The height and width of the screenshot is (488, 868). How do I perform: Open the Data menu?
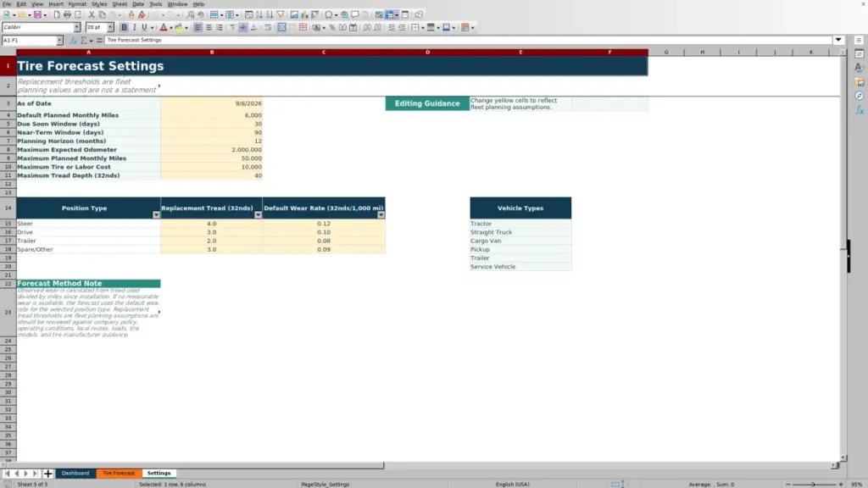click(138, 4)
